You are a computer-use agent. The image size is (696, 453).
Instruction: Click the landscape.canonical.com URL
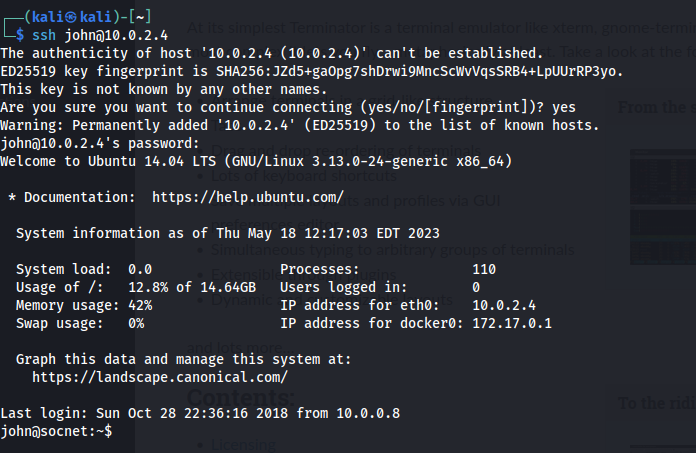(160, 377)
